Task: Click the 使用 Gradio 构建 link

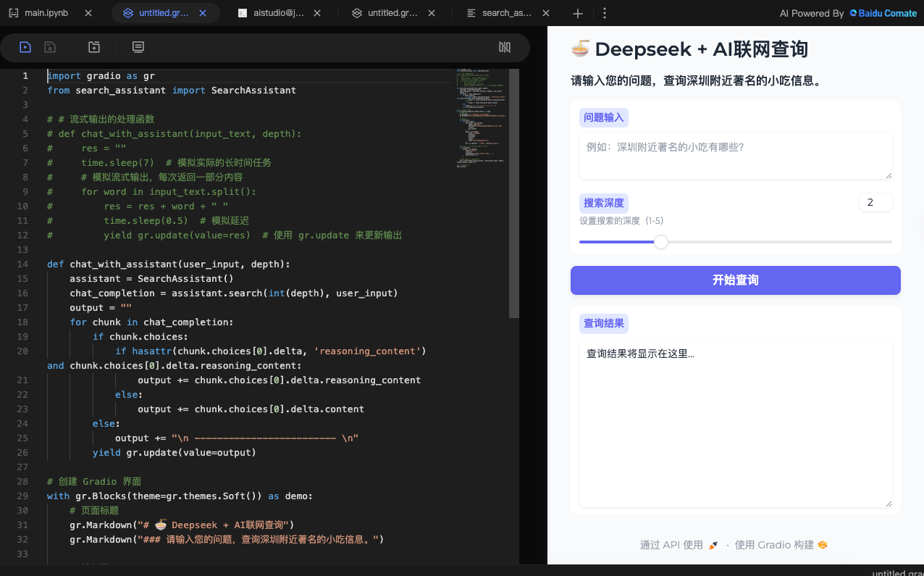Action: click(773, 544)
